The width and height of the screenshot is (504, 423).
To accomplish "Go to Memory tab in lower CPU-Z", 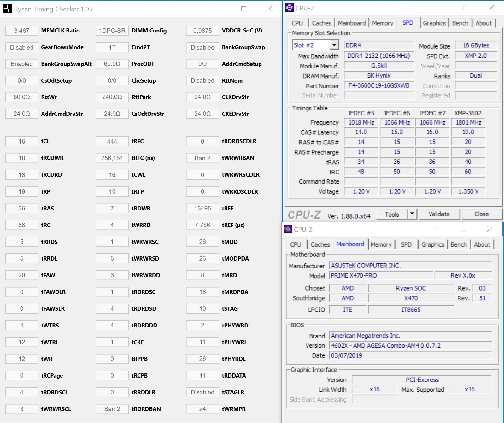I will pyautogui.click(x=381, y=244).
